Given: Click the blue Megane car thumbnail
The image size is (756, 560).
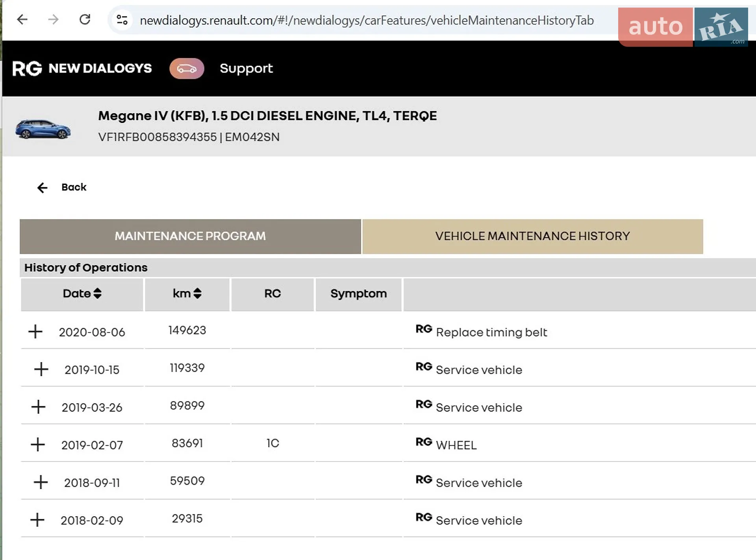Looking at the screenshot, I should (43, 129).
